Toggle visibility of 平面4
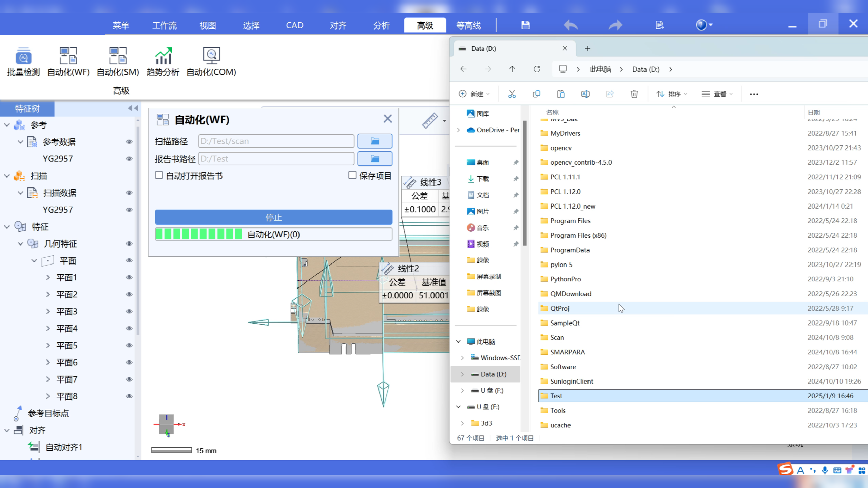The width and height of the screenshot is (868, 488). (x=129, y=328)
